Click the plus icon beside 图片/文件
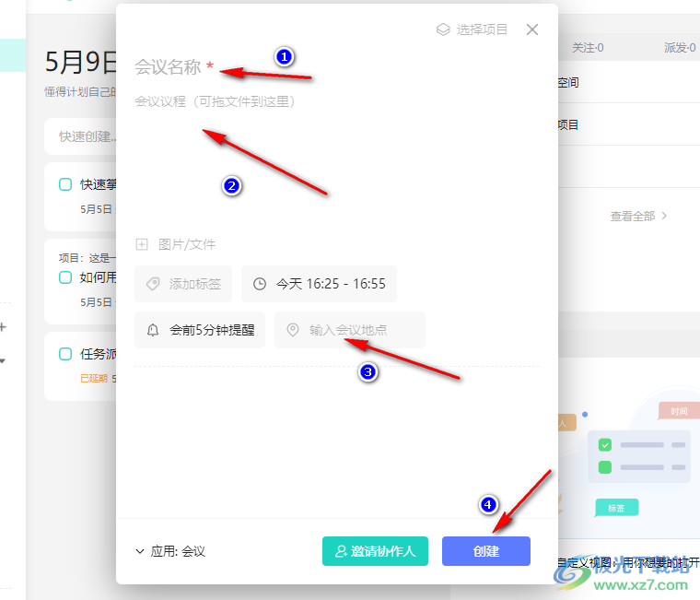 tap(142, 244)
